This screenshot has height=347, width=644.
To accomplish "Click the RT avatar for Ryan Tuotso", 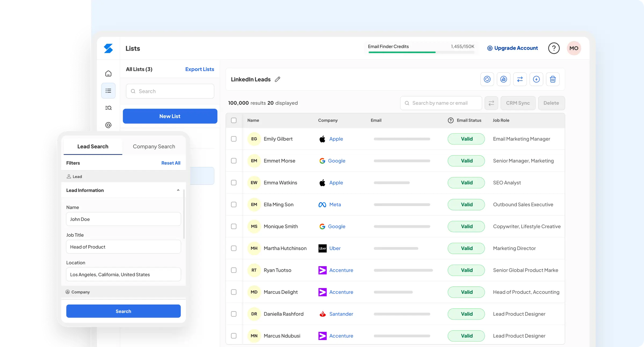I will [254, 270].
